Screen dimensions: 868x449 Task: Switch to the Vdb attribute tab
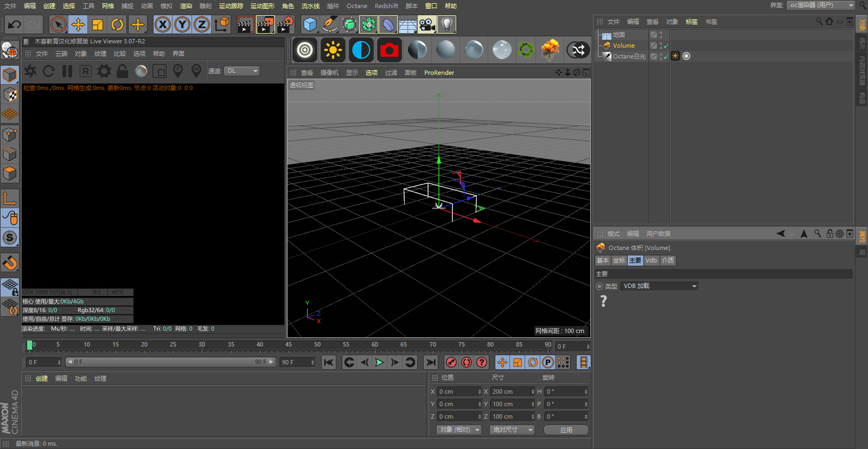651,260
